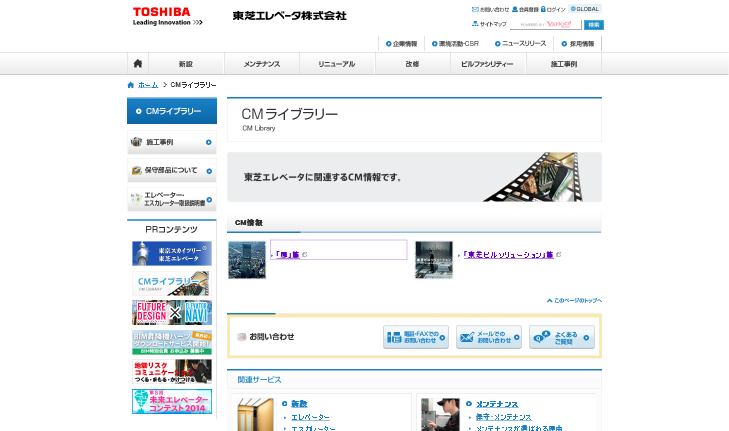Select the 施工事例 navigation tab

(x=563, y=64)
